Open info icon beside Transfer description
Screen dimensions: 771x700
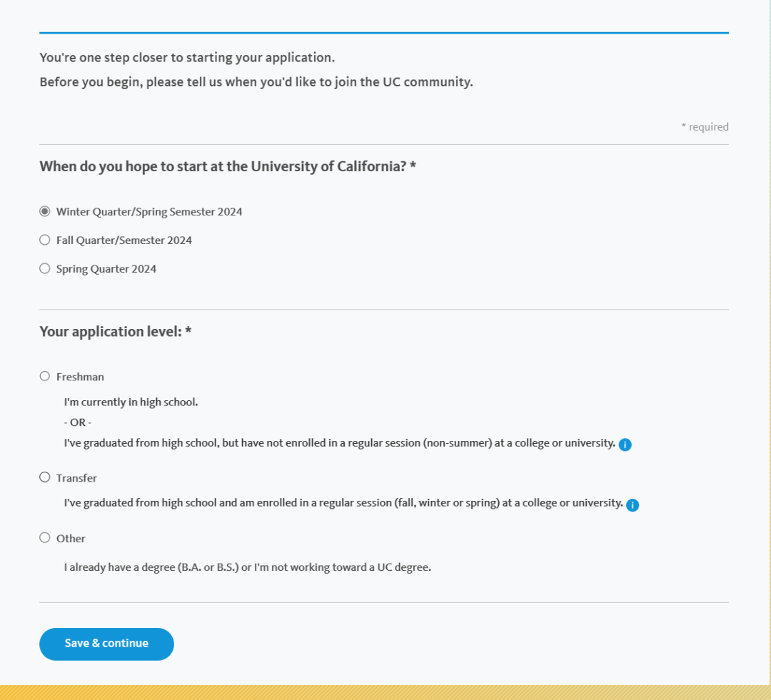tap(633, 505)
